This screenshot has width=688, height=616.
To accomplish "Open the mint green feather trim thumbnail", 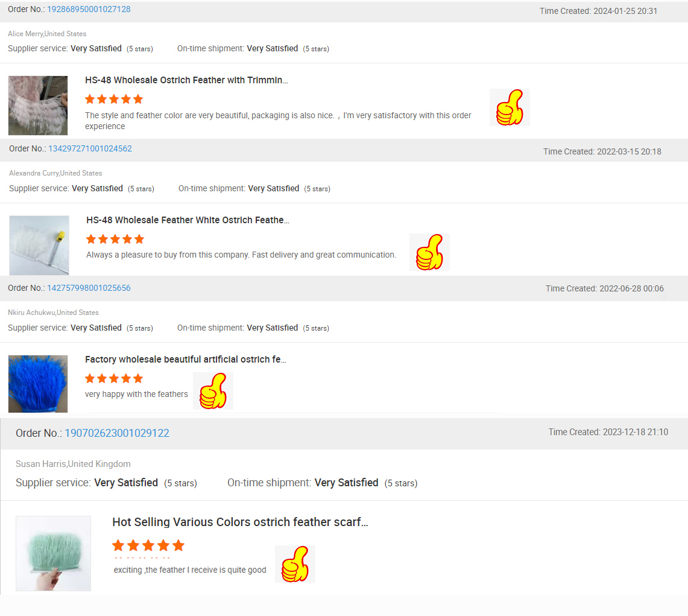I will coord(53,553).
